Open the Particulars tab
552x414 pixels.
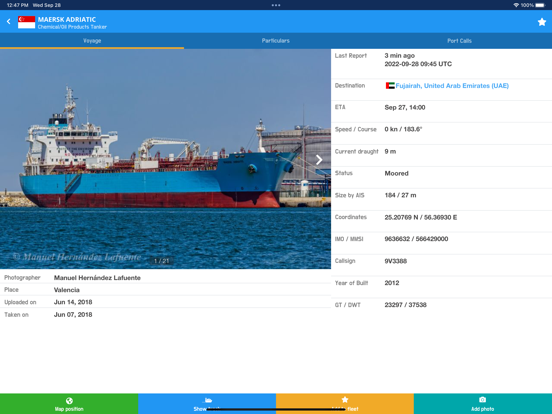pyautogui.click(x=276, y=41)
